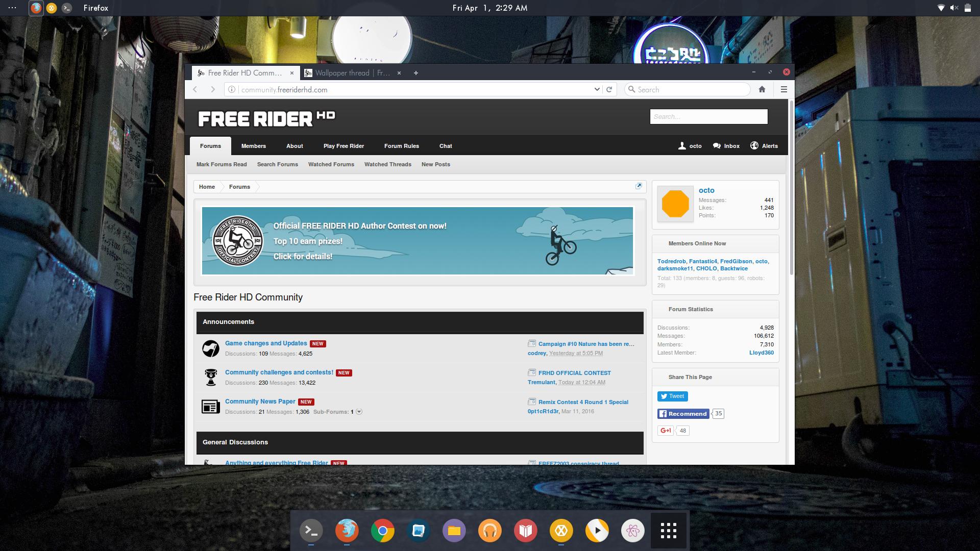This screenshot has width=980, height=551.
Task: Launch Firefox from the dock
Action: pyautogui.click(x=347, y=531)
